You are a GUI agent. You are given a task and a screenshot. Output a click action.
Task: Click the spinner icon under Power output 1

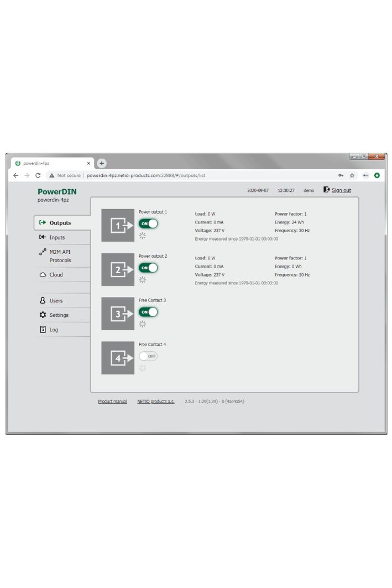[x=142, y=236]
